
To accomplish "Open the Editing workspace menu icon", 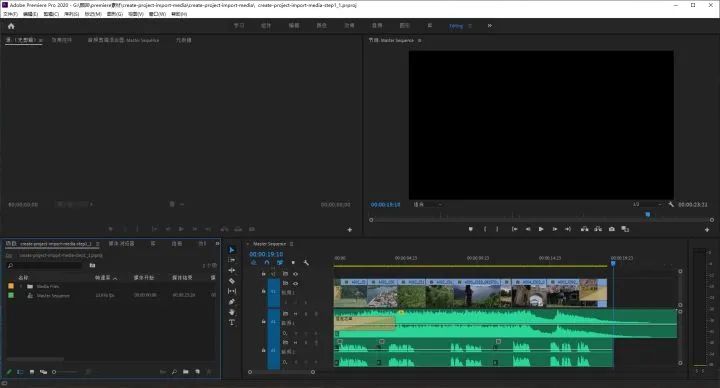I will tap(470, 26).
